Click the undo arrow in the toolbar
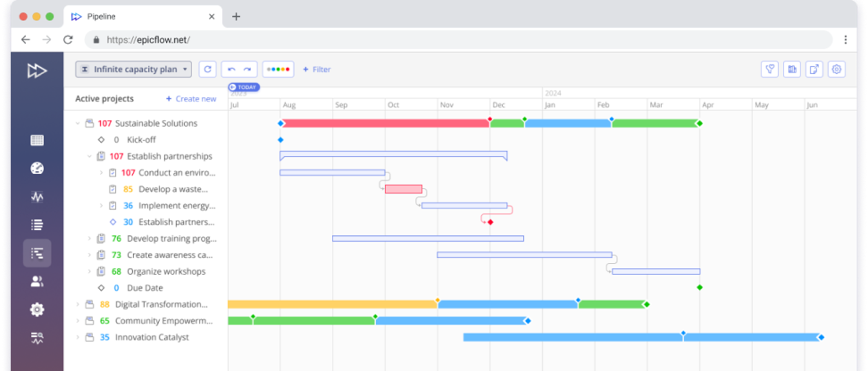The image size is (868, 371). pyautogui.click(x=231, y=69)
